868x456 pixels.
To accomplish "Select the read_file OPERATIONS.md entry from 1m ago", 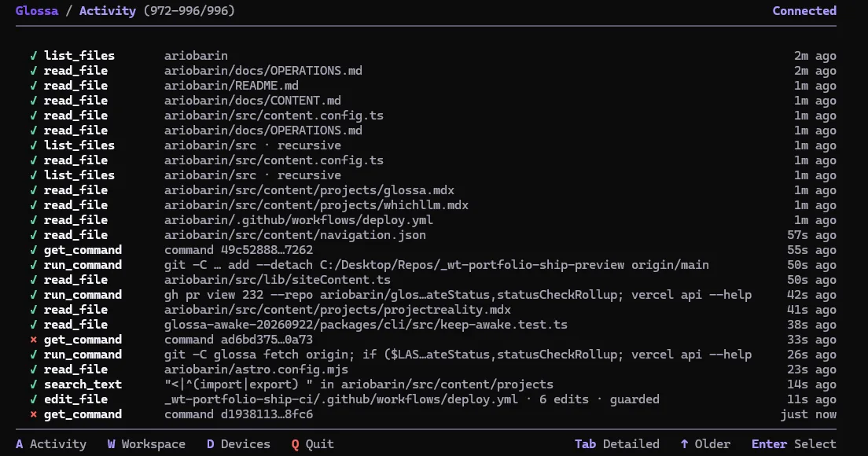I will pos(433,131).
